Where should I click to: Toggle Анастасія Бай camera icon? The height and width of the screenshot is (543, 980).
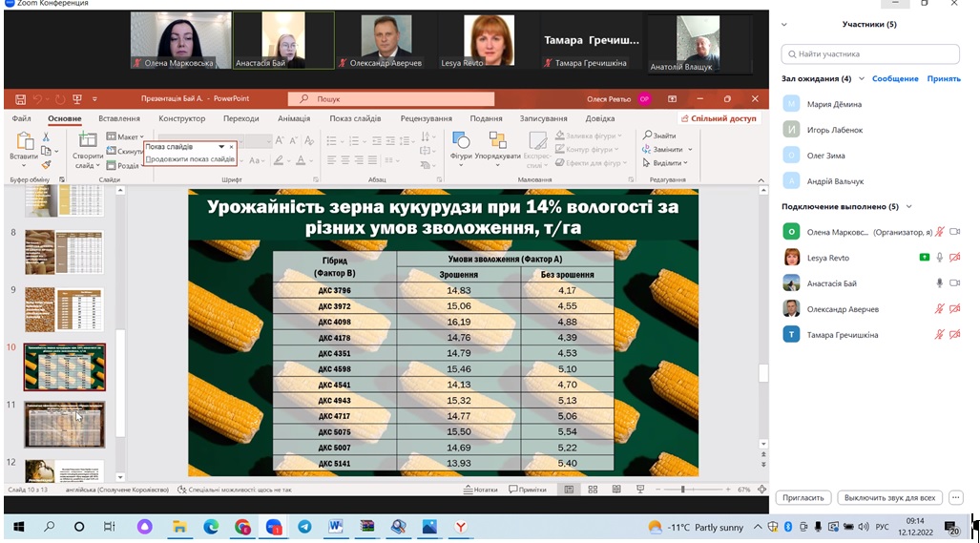tap(955, 283)
